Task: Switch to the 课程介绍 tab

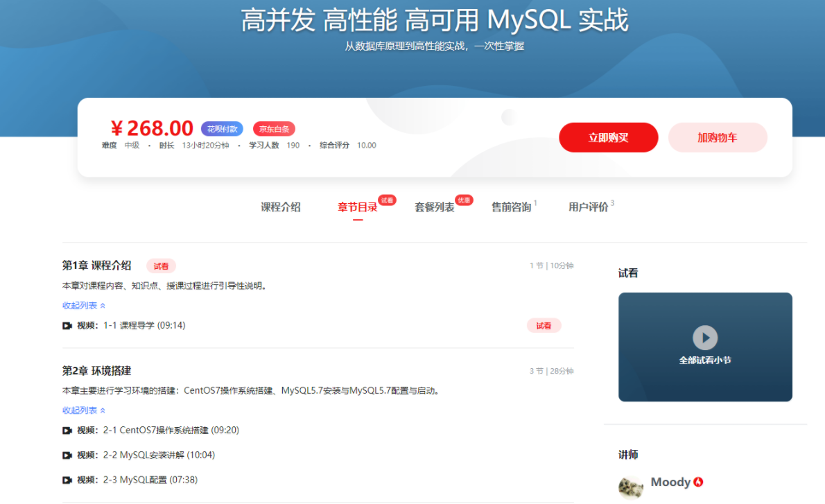Action: 280,207
